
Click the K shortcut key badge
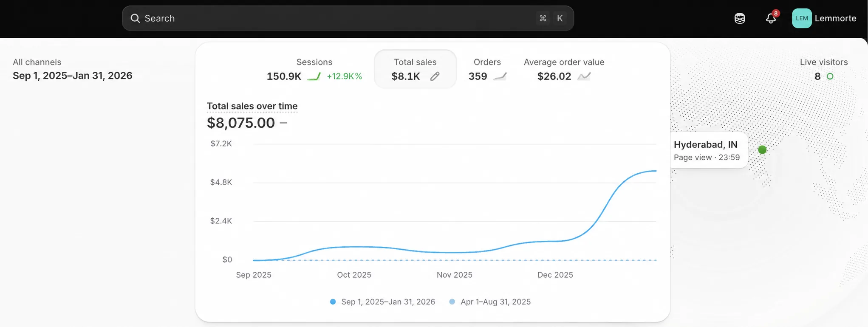tap(560, 18)
